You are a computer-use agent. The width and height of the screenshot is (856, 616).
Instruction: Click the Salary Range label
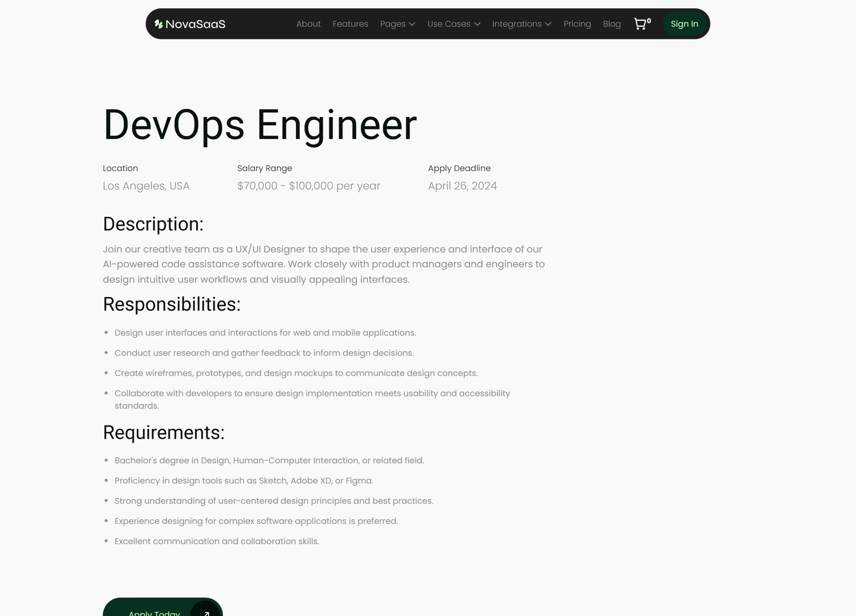(x=265, y=168)
